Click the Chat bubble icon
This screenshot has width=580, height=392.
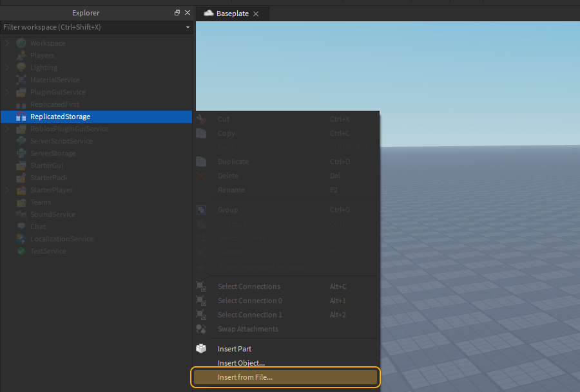tap(21, 227)
